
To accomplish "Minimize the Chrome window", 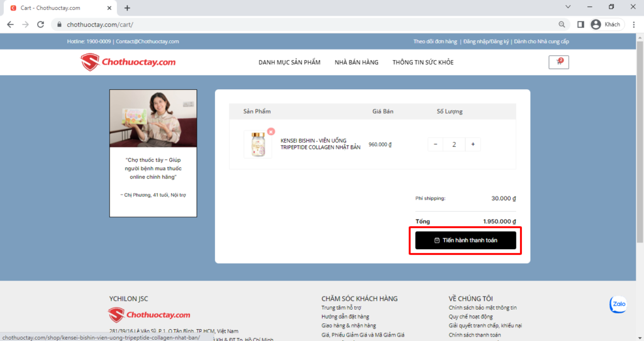I will (590, 7).
